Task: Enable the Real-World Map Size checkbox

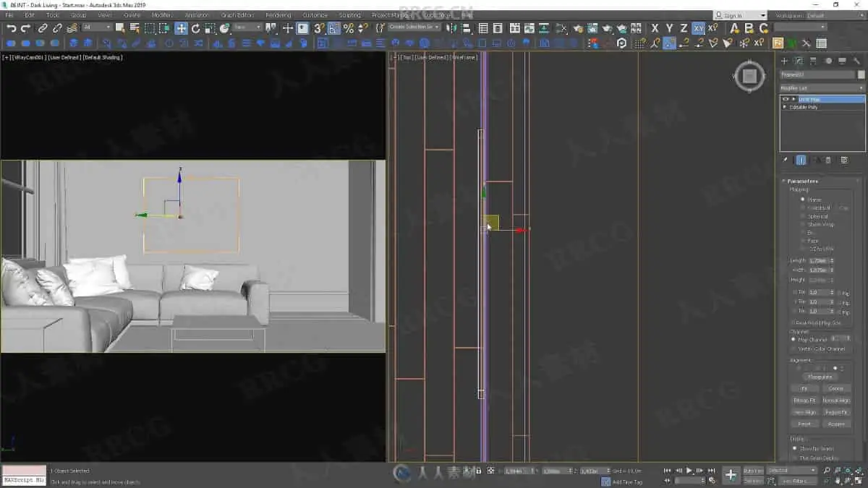Action: (x=793, y=323)
